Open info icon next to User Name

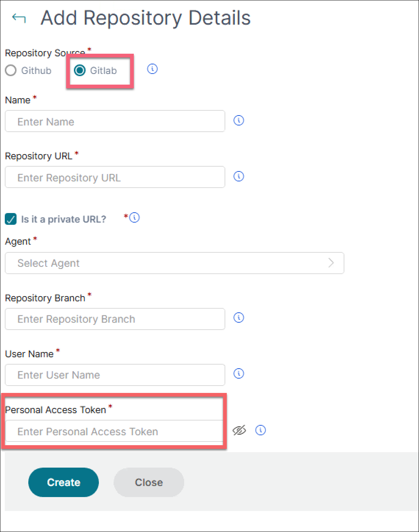[239, 373]
